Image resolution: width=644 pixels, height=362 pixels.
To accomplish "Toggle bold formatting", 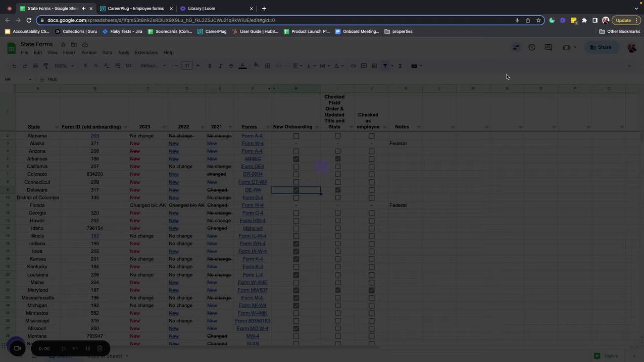I will 210,66.
